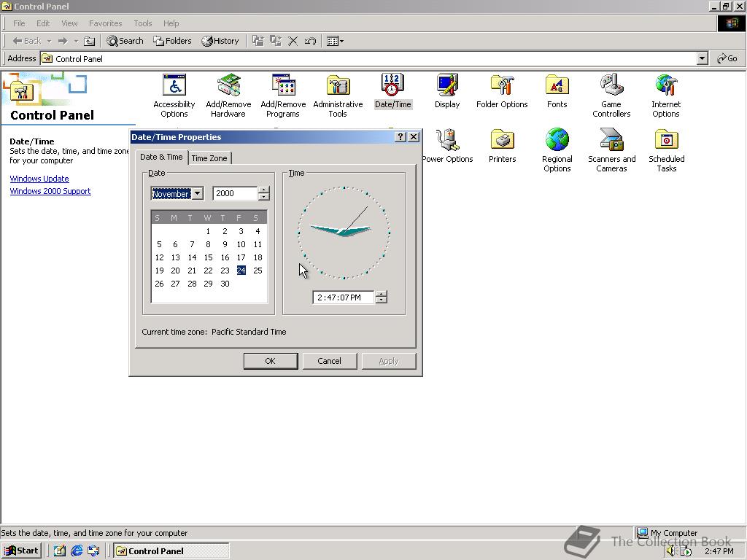Open Scanners and Cameras icon
This screenshot has width=747, height=560.
coord(612,150)
